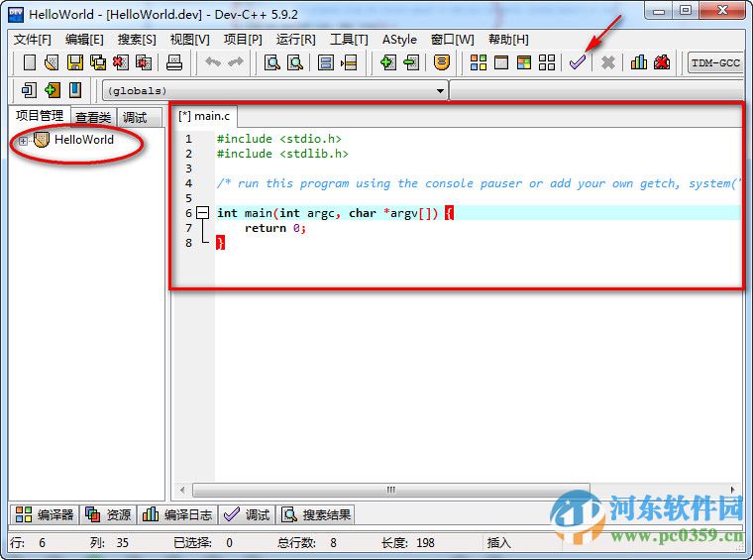
Task: Open the 运行[R] menu
Action: [296, 40]
